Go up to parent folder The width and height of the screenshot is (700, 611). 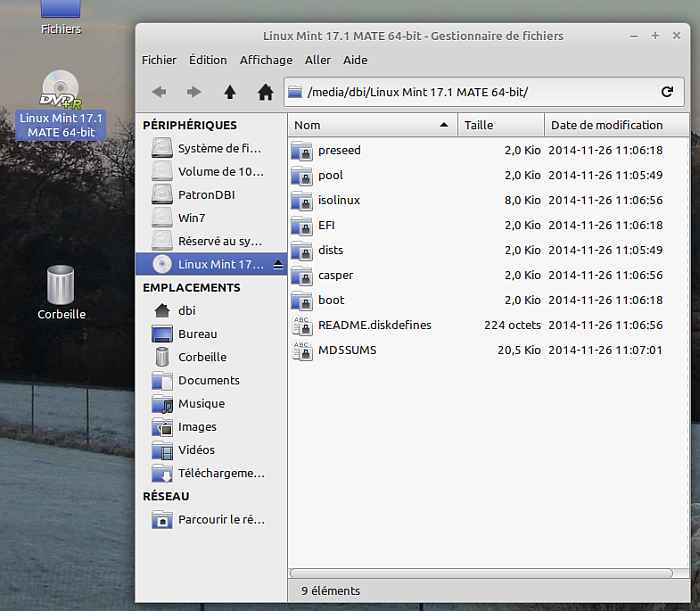[x=230, y=92]
